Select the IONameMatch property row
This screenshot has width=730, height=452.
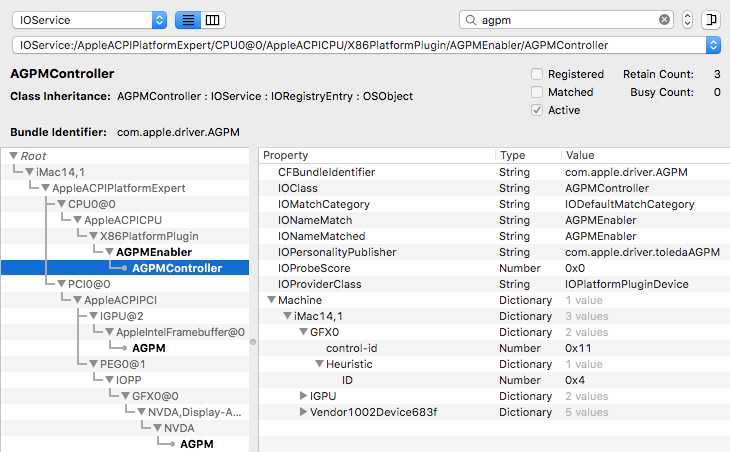coord(494,220)
